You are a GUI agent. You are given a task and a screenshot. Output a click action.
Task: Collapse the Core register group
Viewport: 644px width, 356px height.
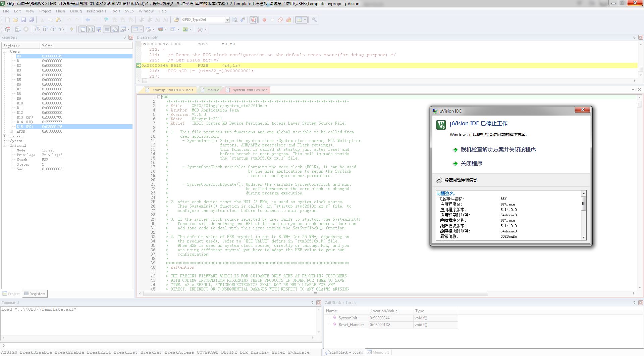coord(5,51)
